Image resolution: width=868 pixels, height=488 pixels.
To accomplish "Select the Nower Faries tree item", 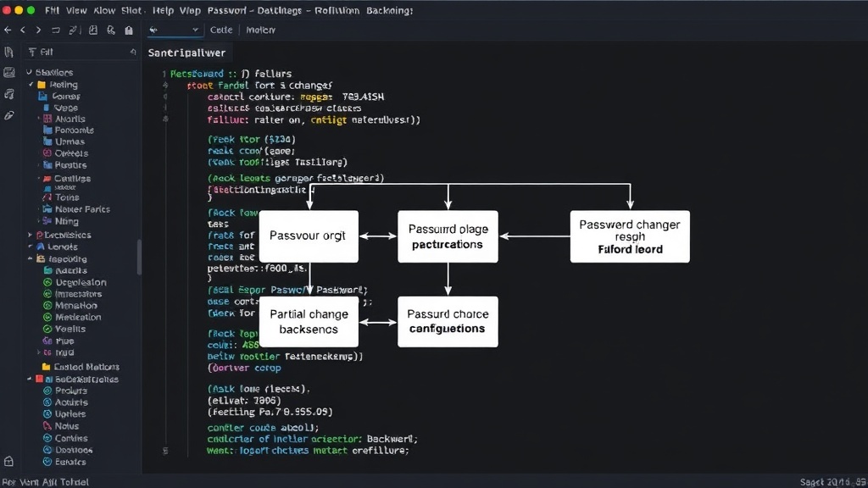I will pyautogui.click(x=82, y=209).
